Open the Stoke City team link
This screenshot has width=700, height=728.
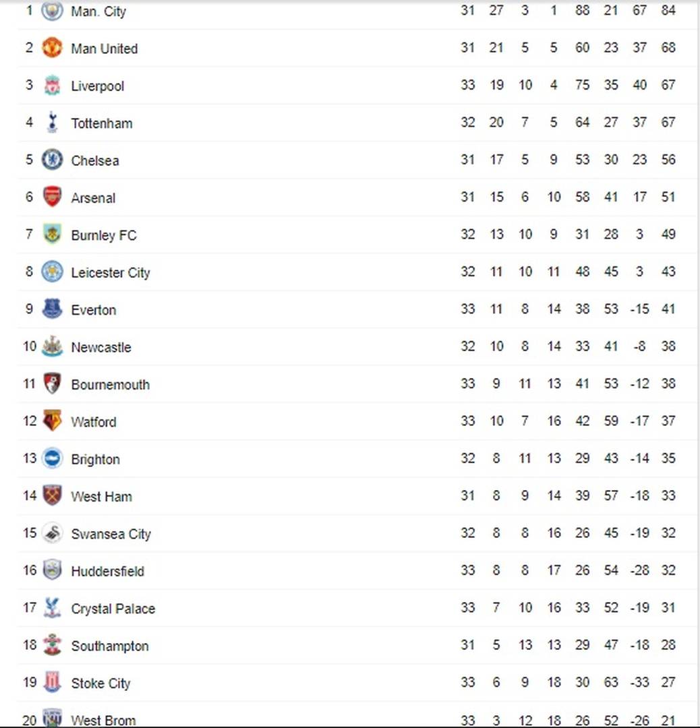tap(100, 684)
